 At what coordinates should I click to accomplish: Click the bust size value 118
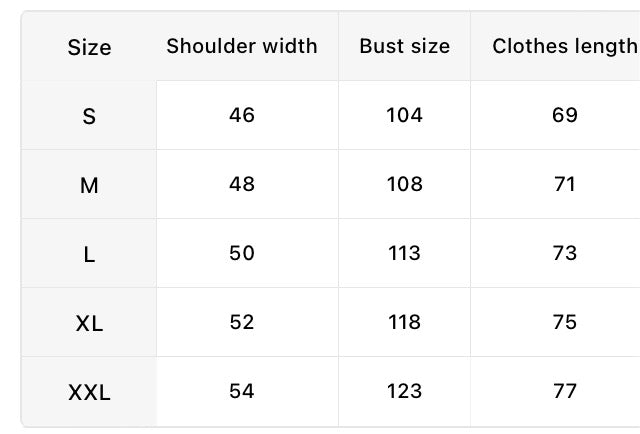click(x=404, y=322)
